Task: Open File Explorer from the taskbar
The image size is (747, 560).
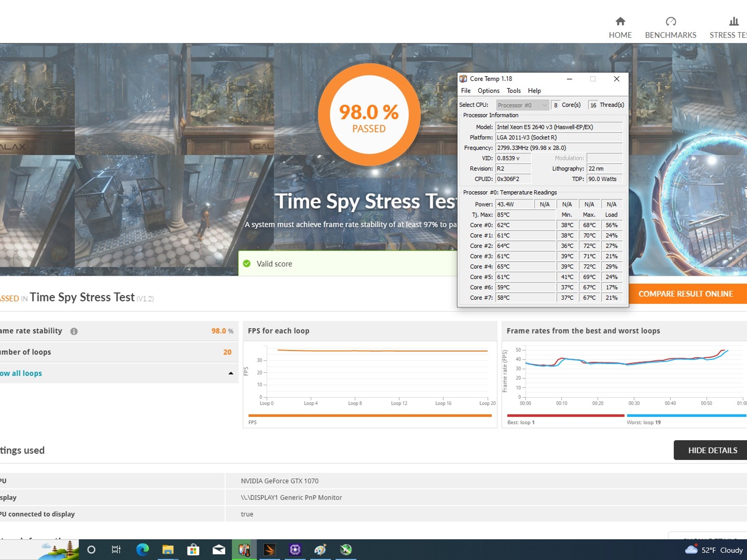Action: [x=168, y=550]
